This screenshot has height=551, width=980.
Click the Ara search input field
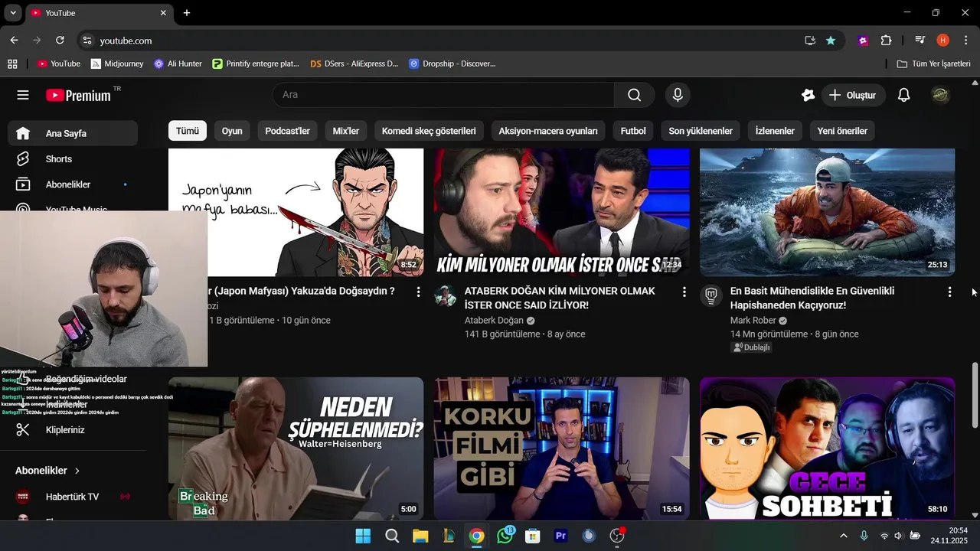point(443,95)
